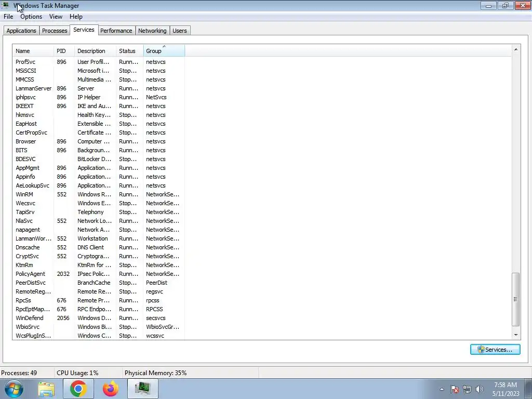Sort by the Name column header
The width and height of the screenshot is (532, 399).
pos(33,51)
